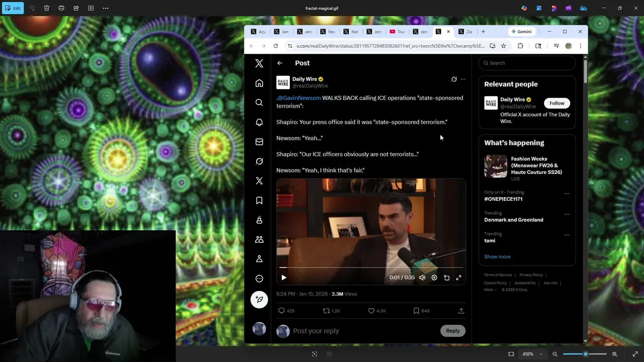Open options for the tami trend

(x=567, y=235)
